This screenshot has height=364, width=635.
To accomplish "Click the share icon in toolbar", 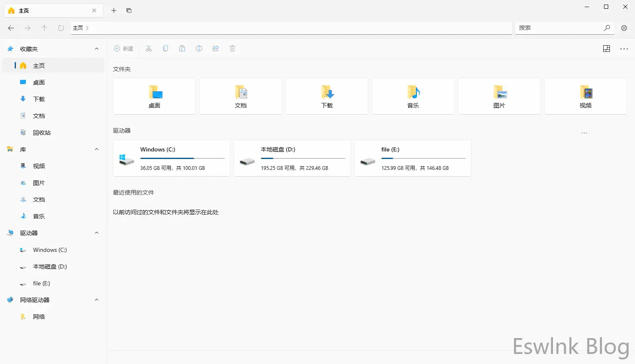I will point(216,49).
